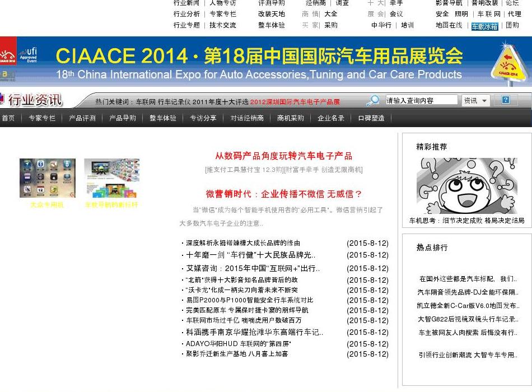The width and height of the screenshot is (532, 392).
Task: Click caption 车机思考:细节决定成败 格局决定结局
Action: (x=467, y=221)
